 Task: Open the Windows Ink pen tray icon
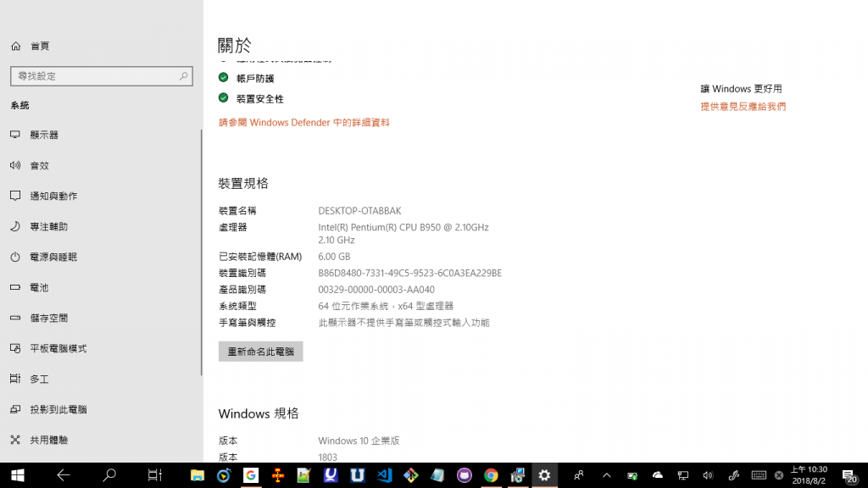point(733,475)
